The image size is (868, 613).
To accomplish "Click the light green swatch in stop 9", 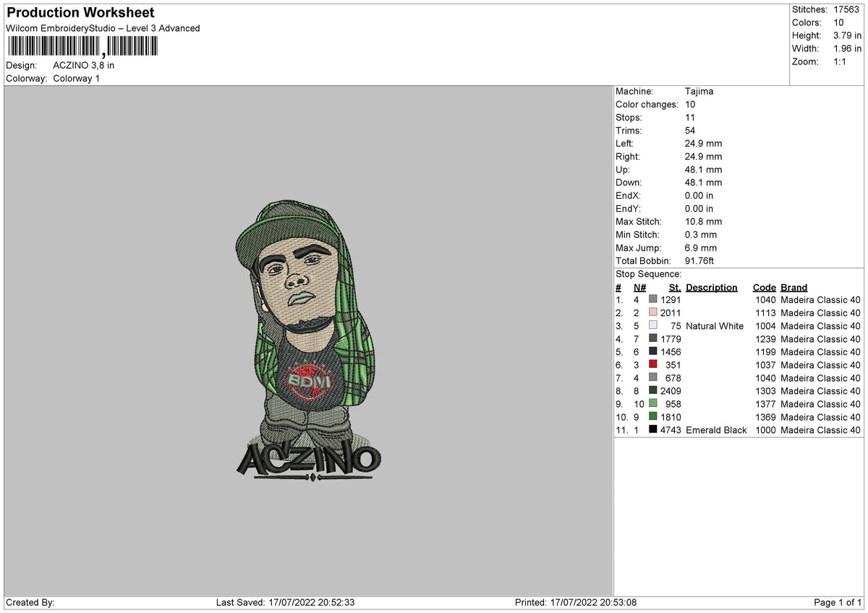I will [x=653, y=403].
